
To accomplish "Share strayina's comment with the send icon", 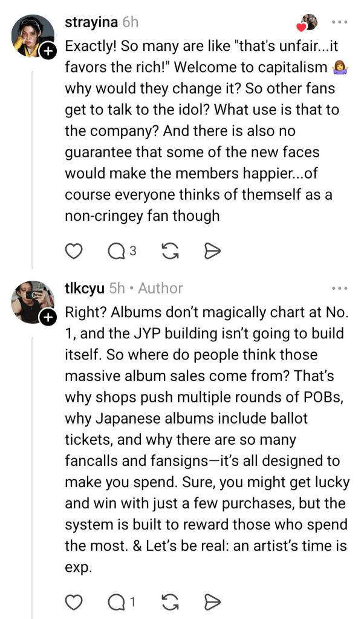I will tap(212, 251).
